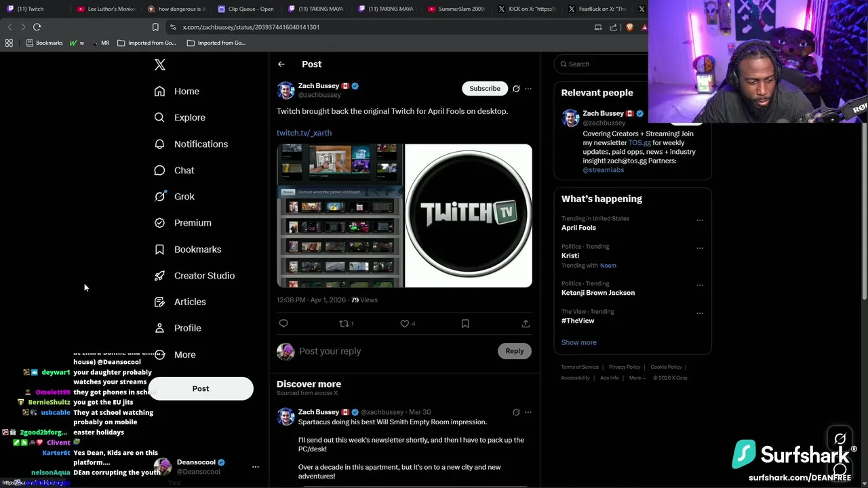Click Kristi trending topic

[570, 256]
